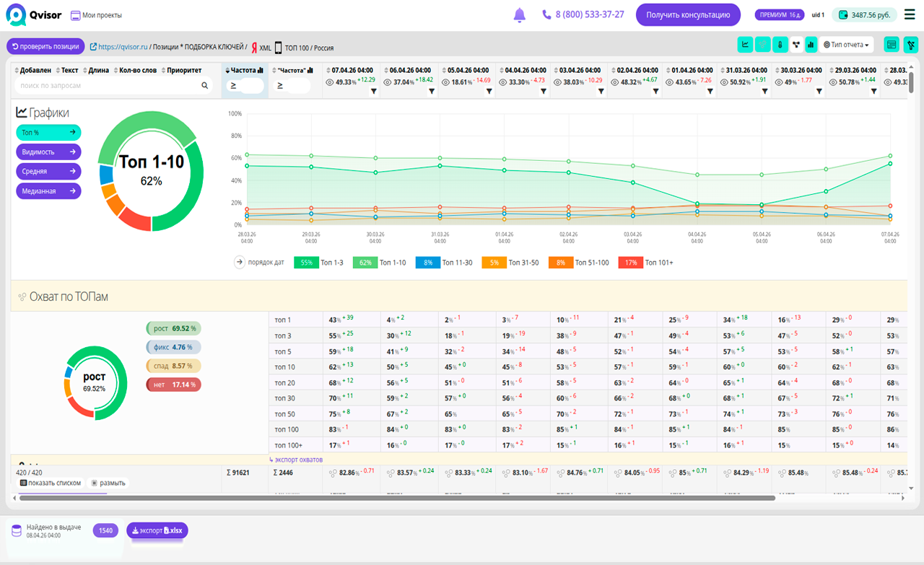Viewport: 924px width, 565px height.
Task: Click the clear filter icon in the toolbar
Action: click(x=910, y=45)
